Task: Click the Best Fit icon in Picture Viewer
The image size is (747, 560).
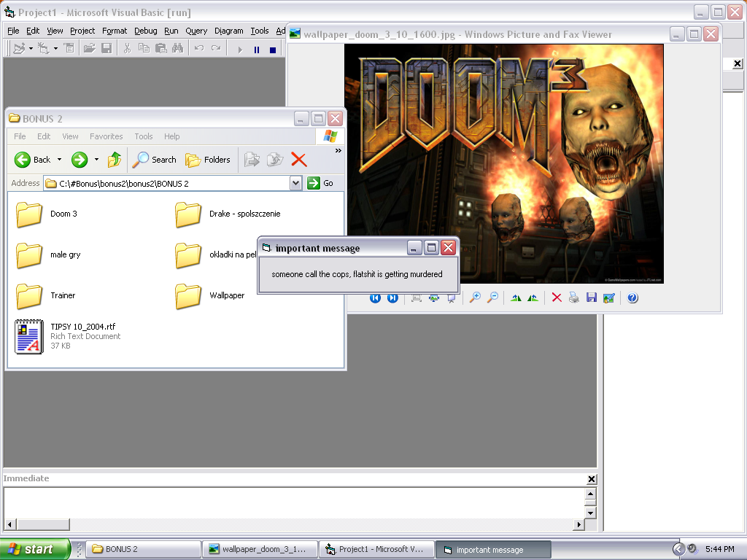Action: point(417,298)
